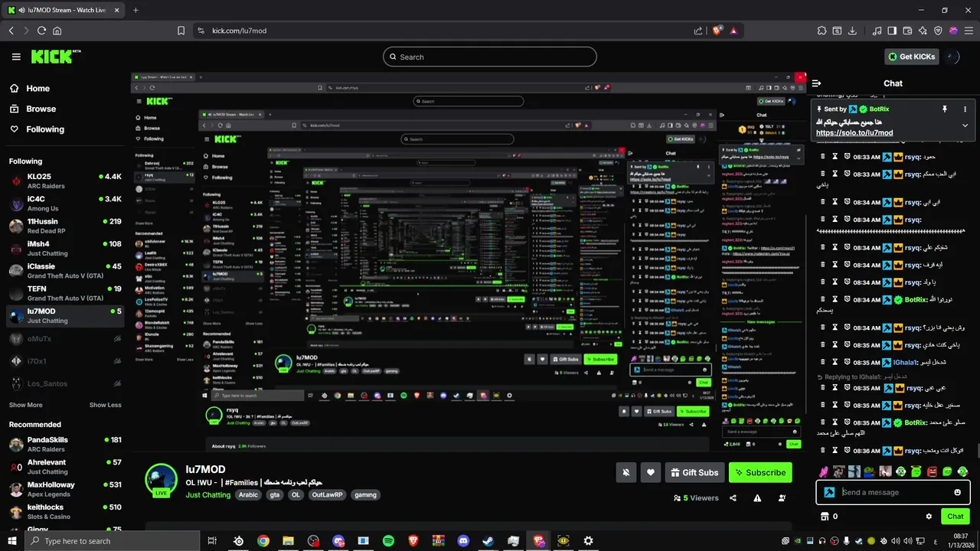980x551 pixels.
Task: Open keithlocks recommended channel
Action: (65, 512)
